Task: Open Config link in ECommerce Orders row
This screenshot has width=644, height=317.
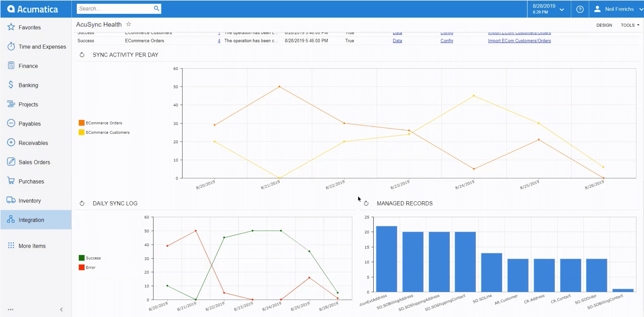Action: click(447, 40)
